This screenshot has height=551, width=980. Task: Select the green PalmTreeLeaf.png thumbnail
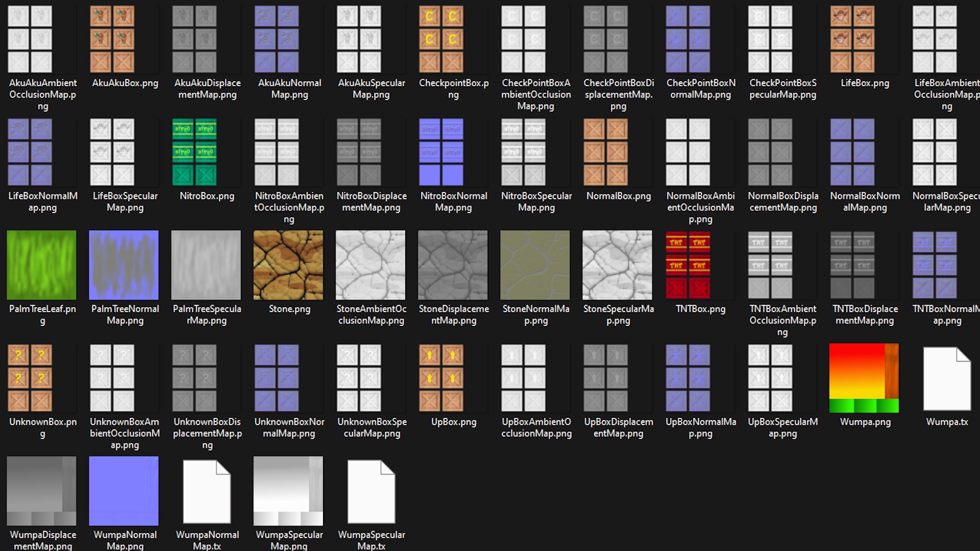click(x=41, y=265)
